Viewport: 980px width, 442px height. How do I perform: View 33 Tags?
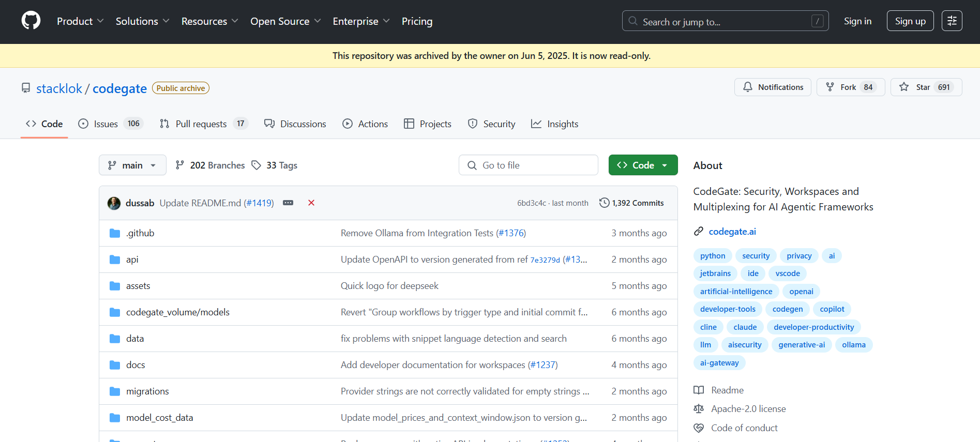(275, 165)
